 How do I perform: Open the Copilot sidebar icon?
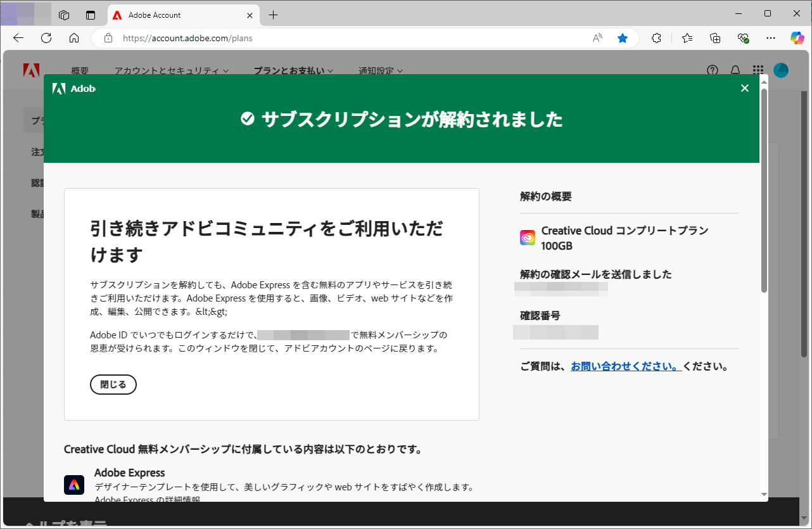(x=797, y=38)
